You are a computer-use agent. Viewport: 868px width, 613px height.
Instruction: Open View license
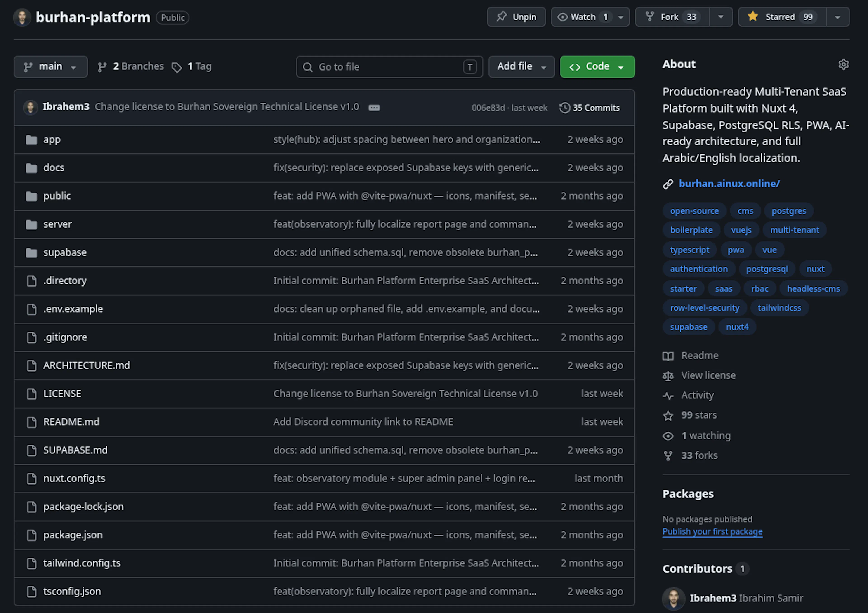pyautogui.click(x=699, y=376)
